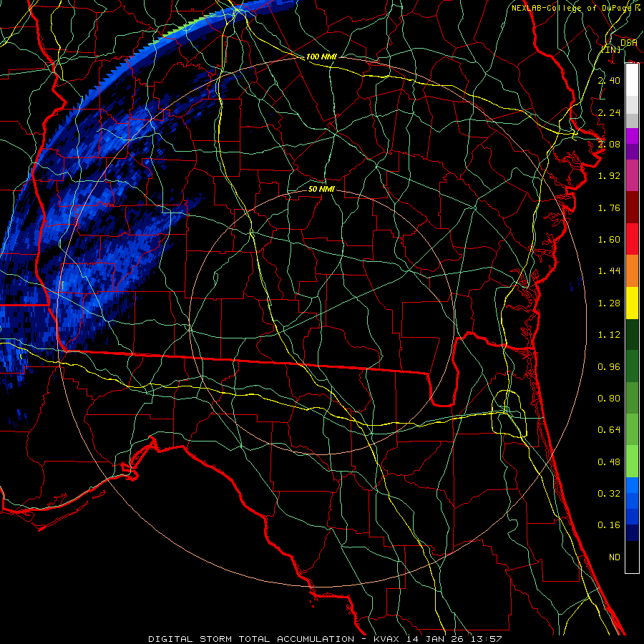Pick the black swatch beside ND
Screen dimensions: 644x644
[x=632, y=557]
